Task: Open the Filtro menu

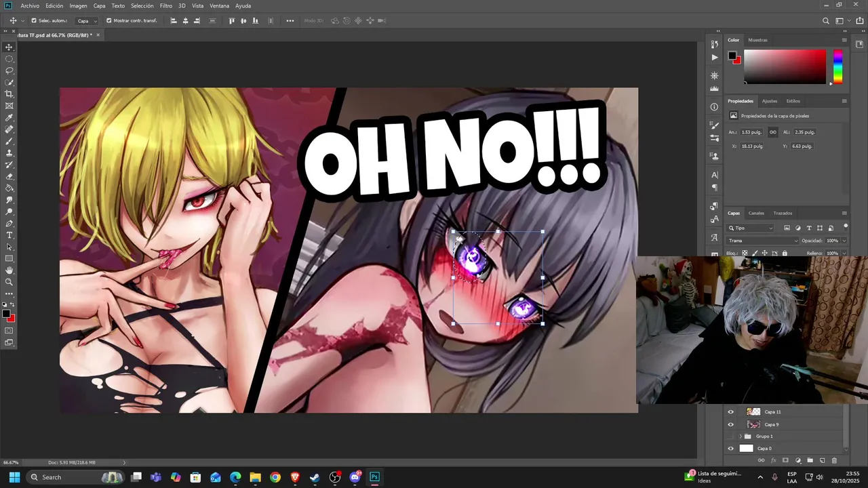Action: (166, 5)
